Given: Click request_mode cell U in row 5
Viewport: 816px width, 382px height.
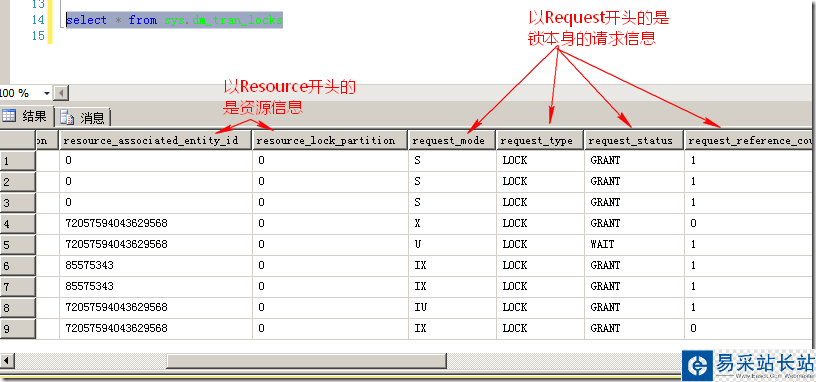Looking at the screenshot, I should click(x=452, y=244).
